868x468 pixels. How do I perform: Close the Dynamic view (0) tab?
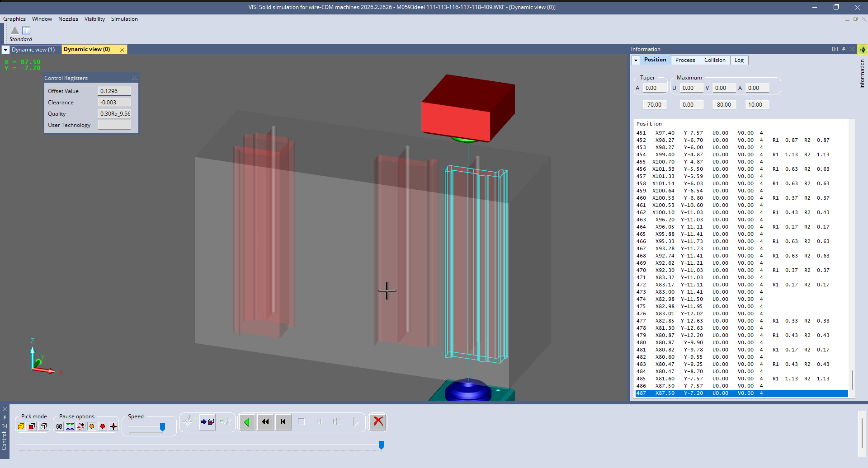click(x=122, y=50)
